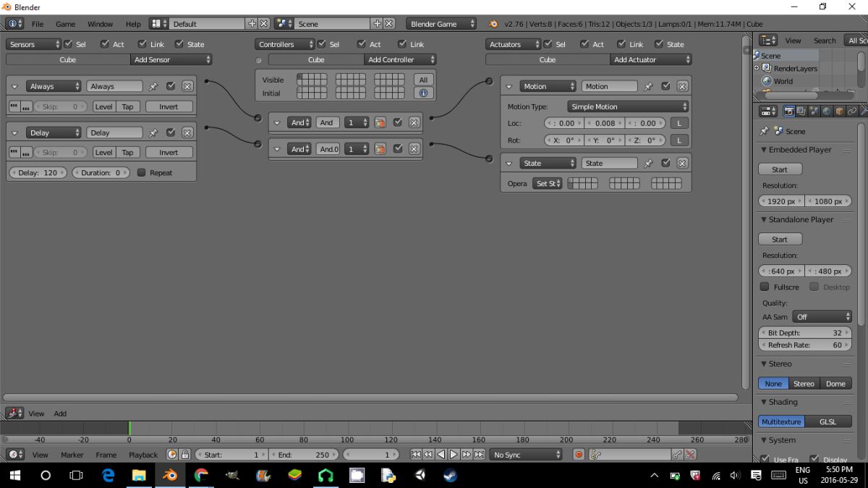This screenshot has width=868, height=488.
Task: Select the Constraints properties tab icon
Action: (853, 112)
